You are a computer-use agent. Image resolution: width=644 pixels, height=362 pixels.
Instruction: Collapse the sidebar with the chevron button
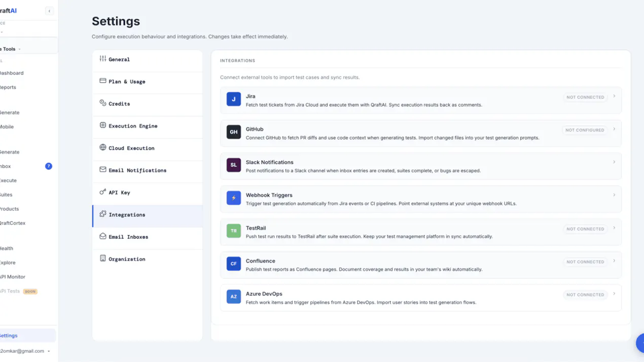coord(49,11)
